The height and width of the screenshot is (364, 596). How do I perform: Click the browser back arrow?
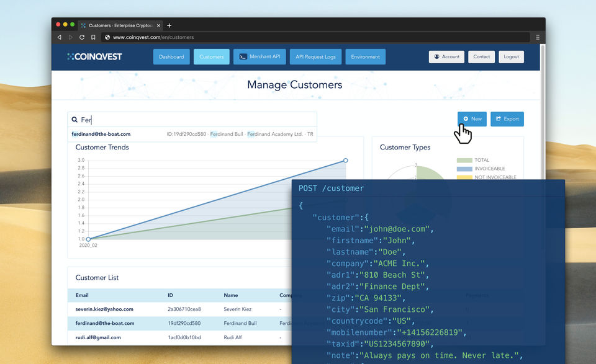point(60,37)
